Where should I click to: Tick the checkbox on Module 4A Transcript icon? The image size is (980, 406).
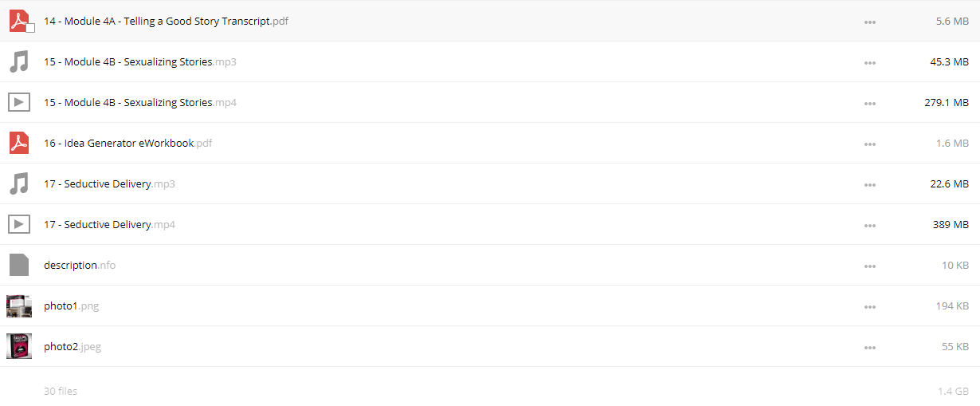pos(30,28)
